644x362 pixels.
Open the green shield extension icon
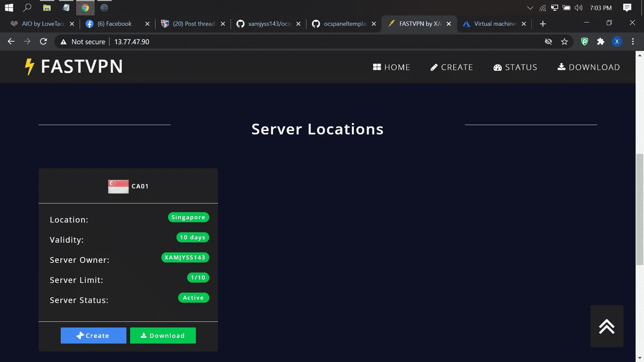coord(585,42)
